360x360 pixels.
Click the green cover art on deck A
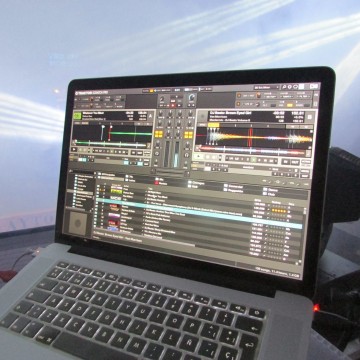[x=77, y=116]
